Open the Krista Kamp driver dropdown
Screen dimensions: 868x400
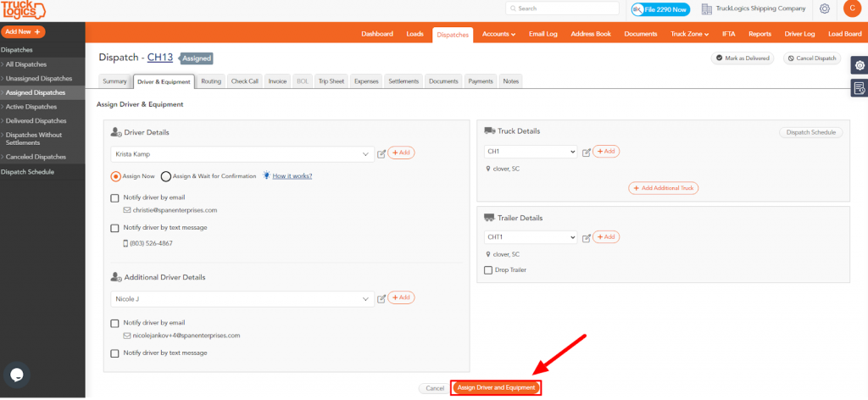(242, 153)
